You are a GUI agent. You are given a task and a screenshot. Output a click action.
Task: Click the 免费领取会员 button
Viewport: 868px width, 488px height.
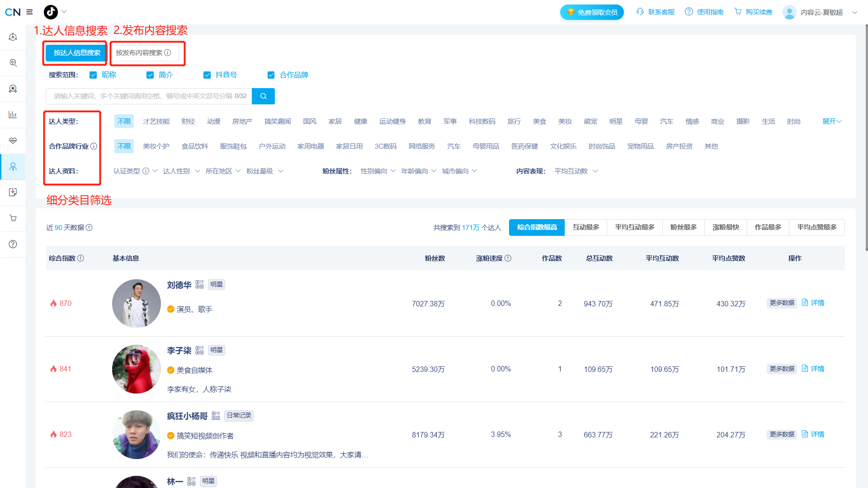tap(592, 12)
